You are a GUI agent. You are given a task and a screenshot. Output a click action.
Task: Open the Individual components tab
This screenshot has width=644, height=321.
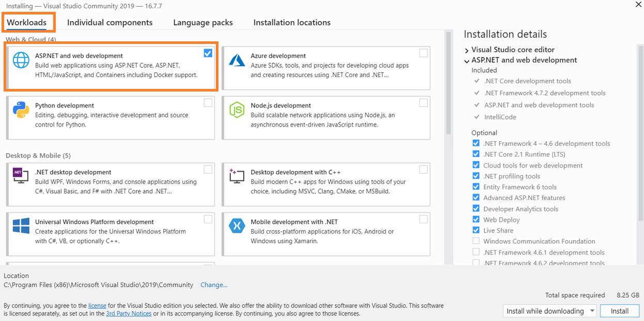click(110, 23)
